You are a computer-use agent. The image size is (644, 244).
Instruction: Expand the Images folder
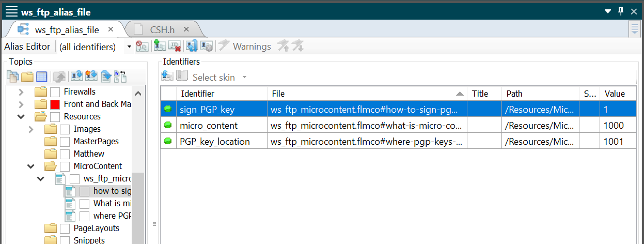coord(31,129)
